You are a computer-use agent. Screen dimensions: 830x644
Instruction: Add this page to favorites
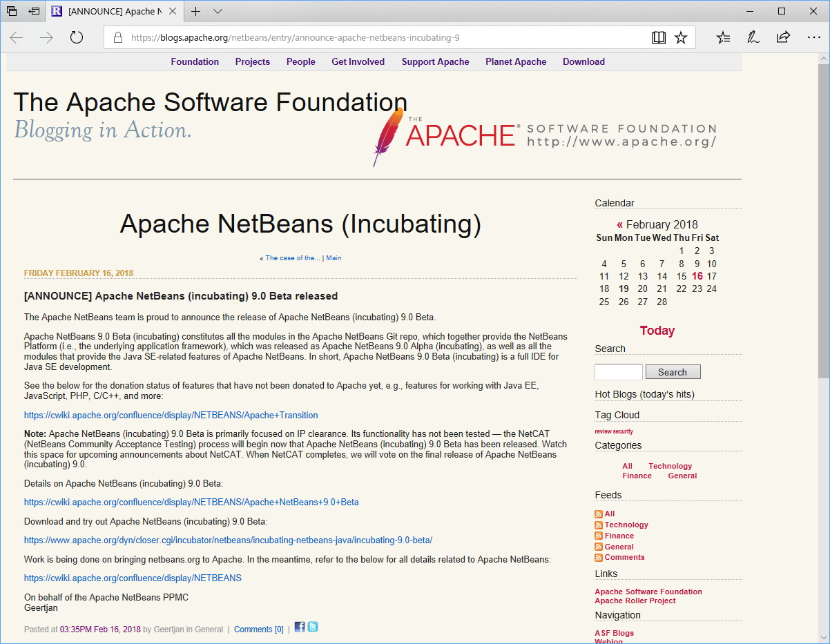pos(681,37)
